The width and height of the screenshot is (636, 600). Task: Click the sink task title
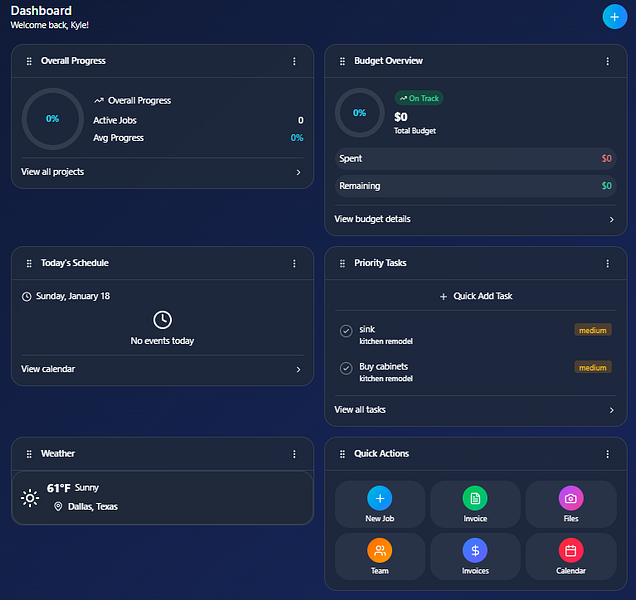point(367,329)
